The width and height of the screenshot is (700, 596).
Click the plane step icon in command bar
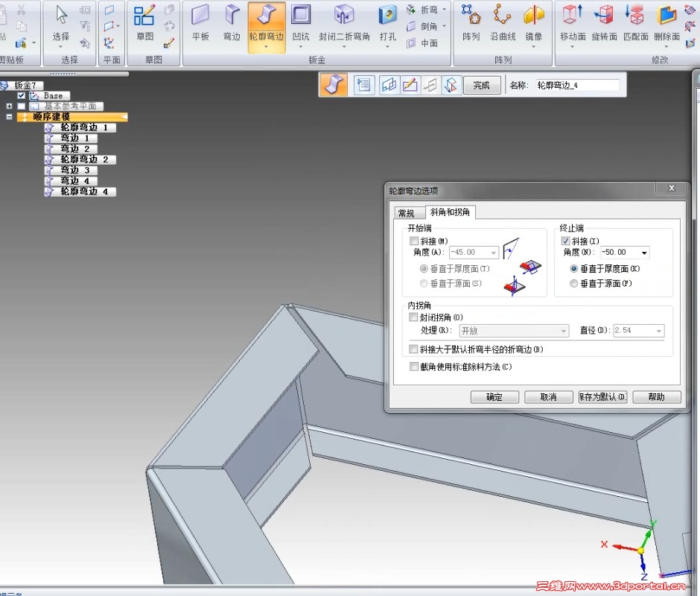(389, 85)
